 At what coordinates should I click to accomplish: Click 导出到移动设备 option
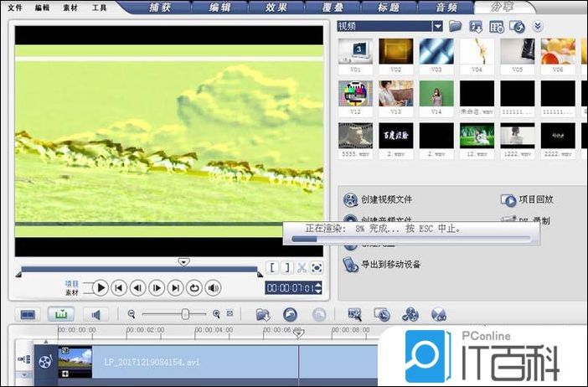[391, 265]
